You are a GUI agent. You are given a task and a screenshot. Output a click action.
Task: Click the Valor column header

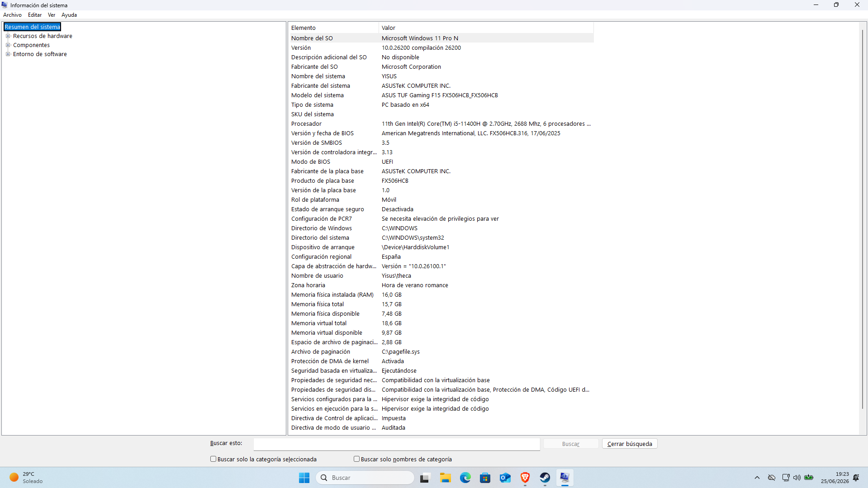pyautogui.click(x=486, y=28)
